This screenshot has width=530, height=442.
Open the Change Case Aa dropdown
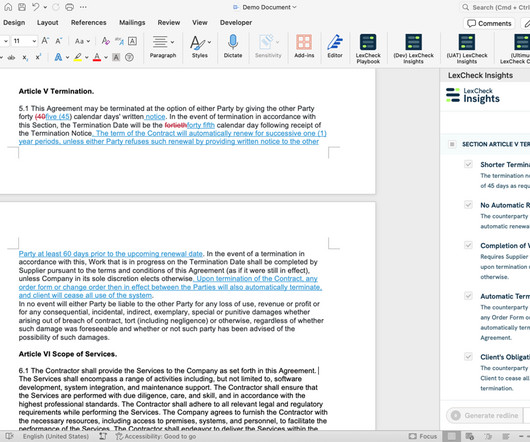pyautogui.click(x=82, y=41)
